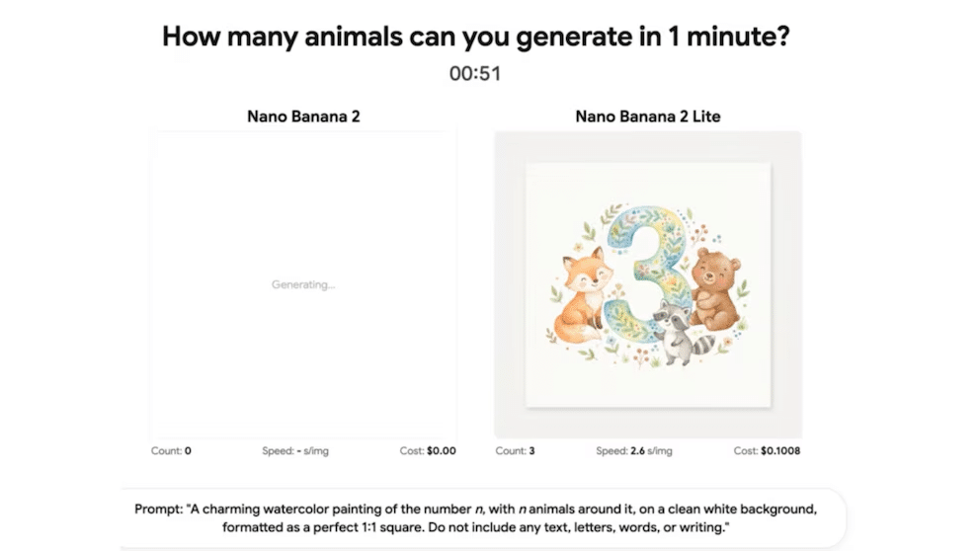980x551 pixels.
Task: Click the page title about generating animals
Action: (475, 37)
